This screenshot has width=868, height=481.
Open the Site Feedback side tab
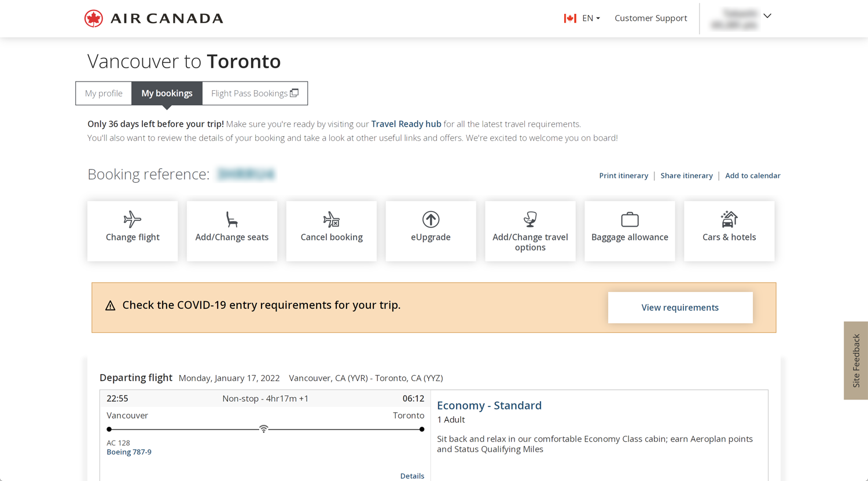pos(856,360)
